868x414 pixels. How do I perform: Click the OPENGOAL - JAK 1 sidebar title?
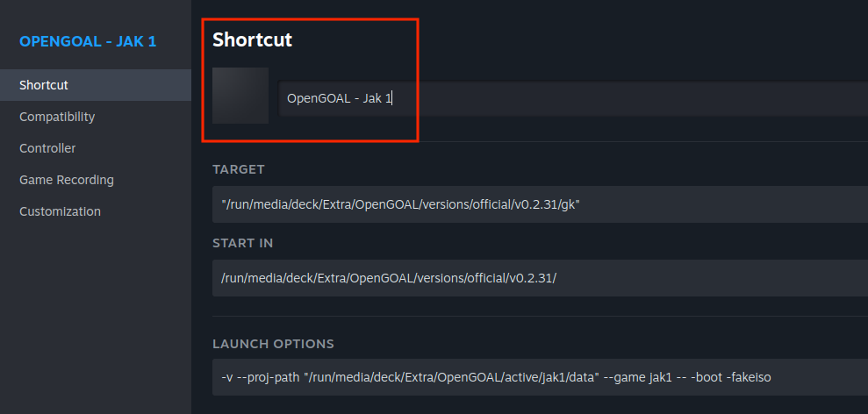(x=88, y=41)
